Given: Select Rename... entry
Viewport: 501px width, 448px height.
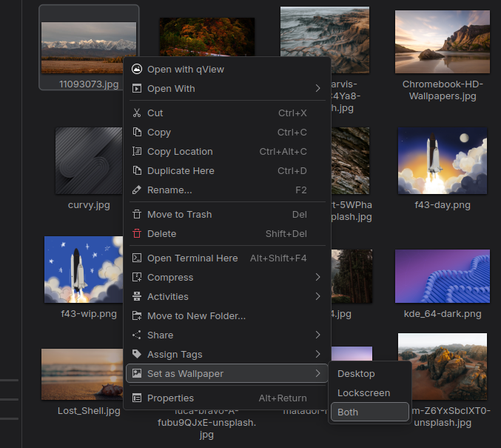Looking at the screenshot, I should [227, 190].
